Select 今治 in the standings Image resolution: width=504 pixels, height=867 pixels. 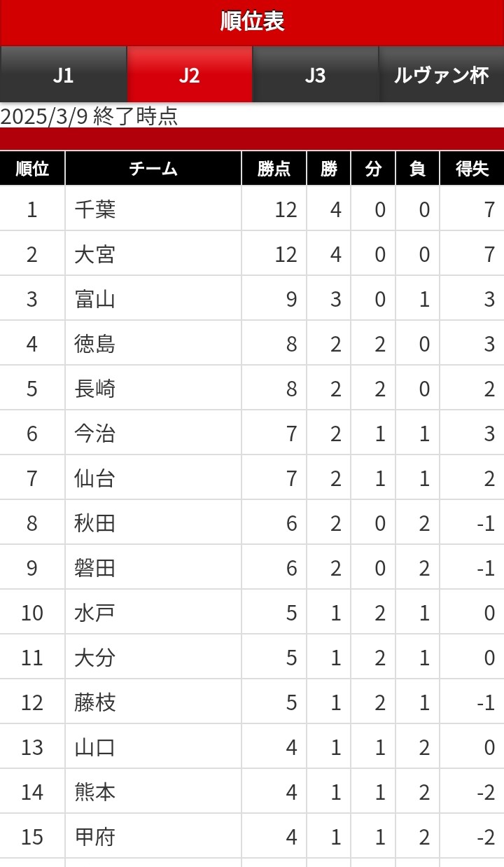pyautogui.click(x=95, y=433)
